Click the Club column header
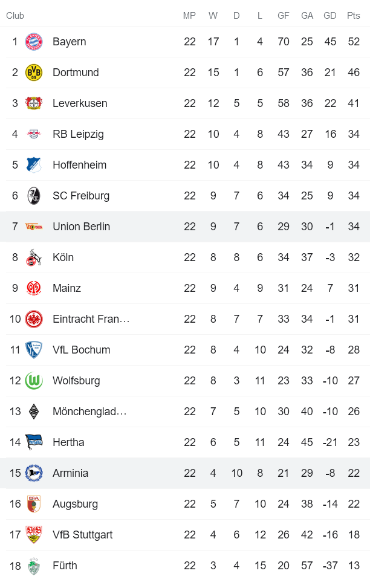This screenshot has height=588, width=370. click(x=15, y=16)
